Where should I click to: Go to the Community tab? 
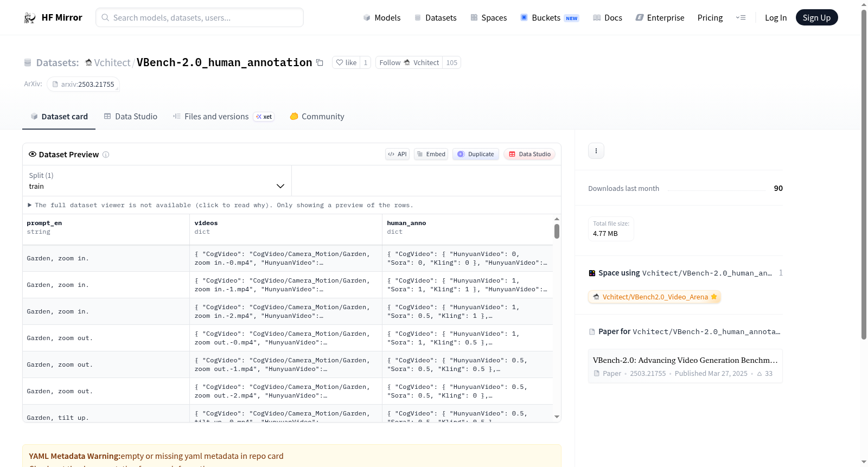[x=317, y=117]
